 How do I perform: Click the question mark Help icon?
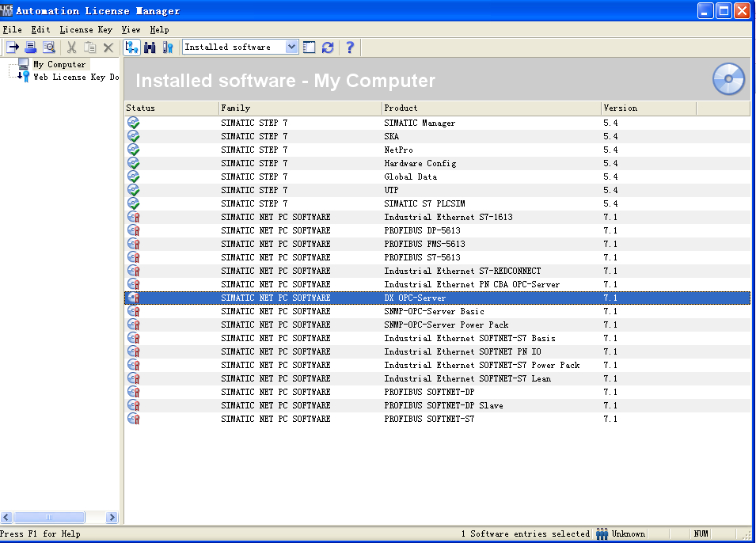(350, 47)
